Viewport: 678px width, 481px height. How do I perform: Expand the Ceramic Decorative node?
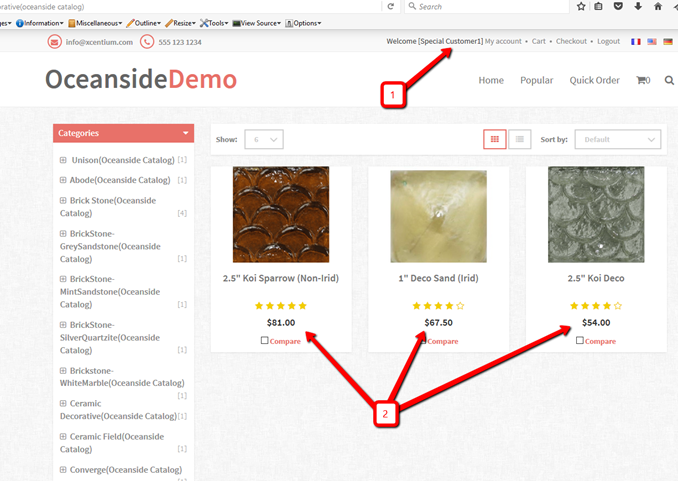(x=63, y=403)
